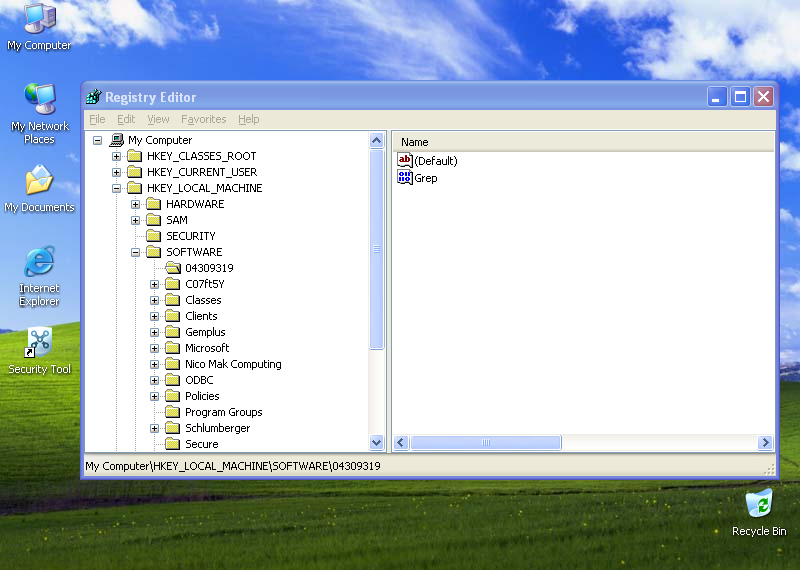
Task: Expand HKEY_CURRENT_USER key
Action: coord(116,172)
